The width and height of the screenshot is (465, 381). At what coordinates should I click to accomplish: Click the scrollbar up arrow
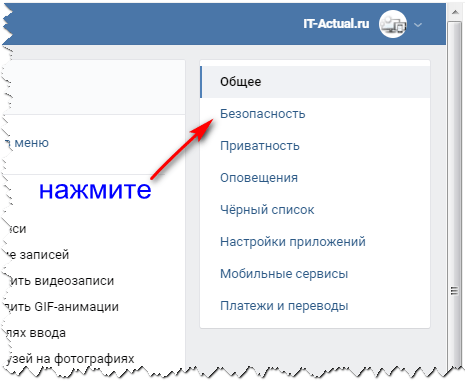coord(455,13)
